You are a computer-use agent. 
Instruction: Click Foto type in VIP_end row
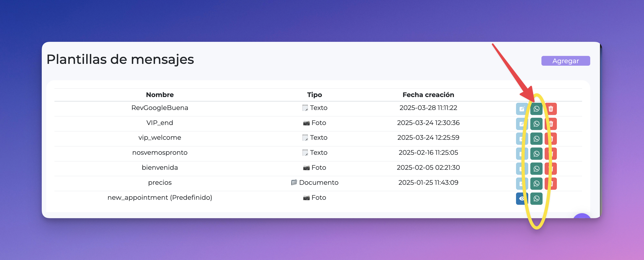(x=315, y=123)
